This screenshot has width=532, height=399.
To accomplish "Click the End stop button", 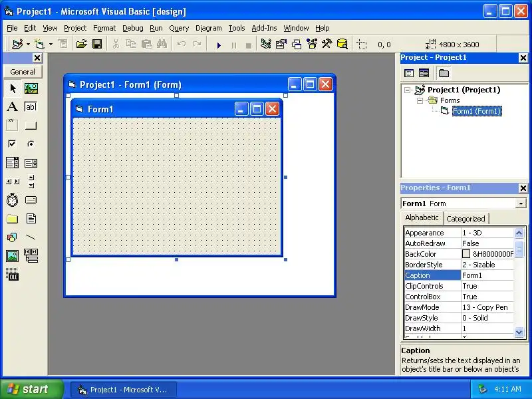I will point(248,45).
